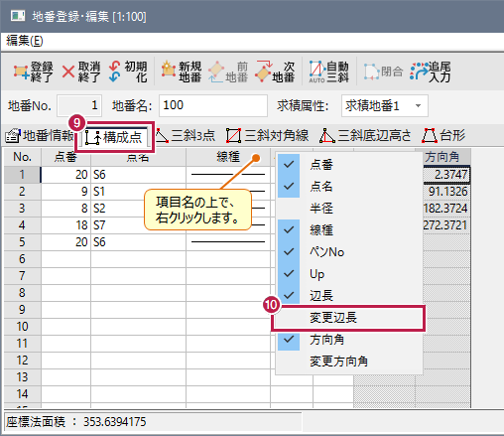Click 方向角 value 182.3724

[446, 209]
